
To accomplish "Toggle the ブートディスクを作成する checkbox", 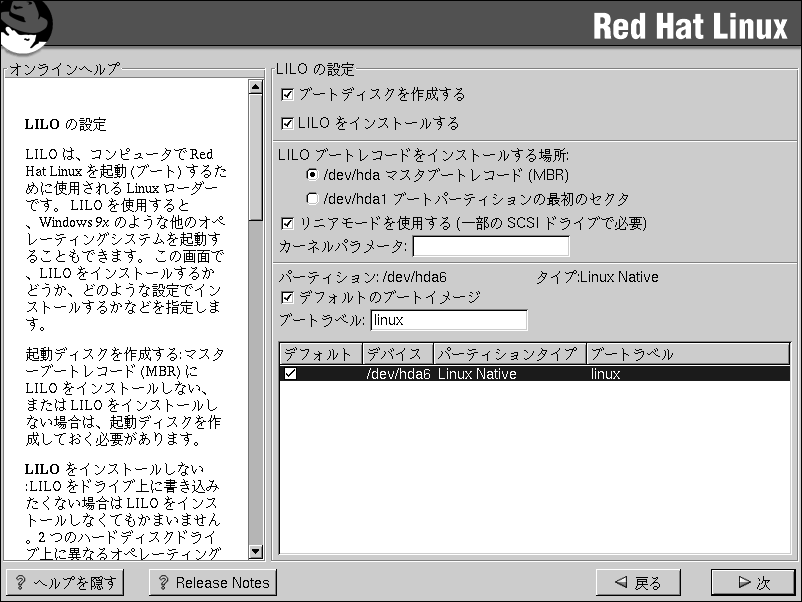I will coord(288,95).
